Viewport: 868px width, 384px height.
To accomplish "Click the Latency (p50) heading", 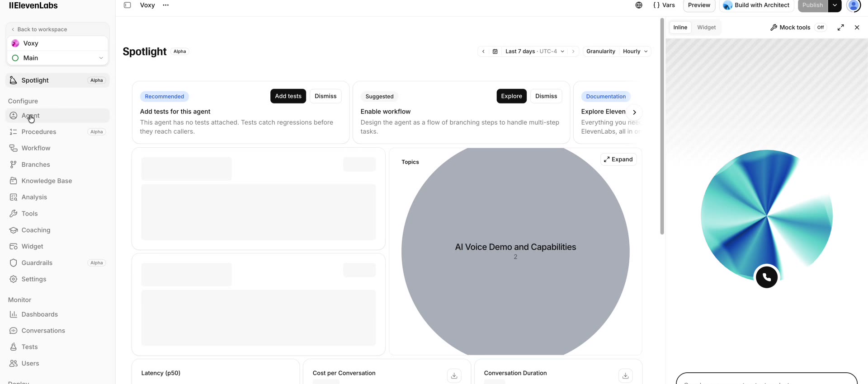I will pos(161,373).
